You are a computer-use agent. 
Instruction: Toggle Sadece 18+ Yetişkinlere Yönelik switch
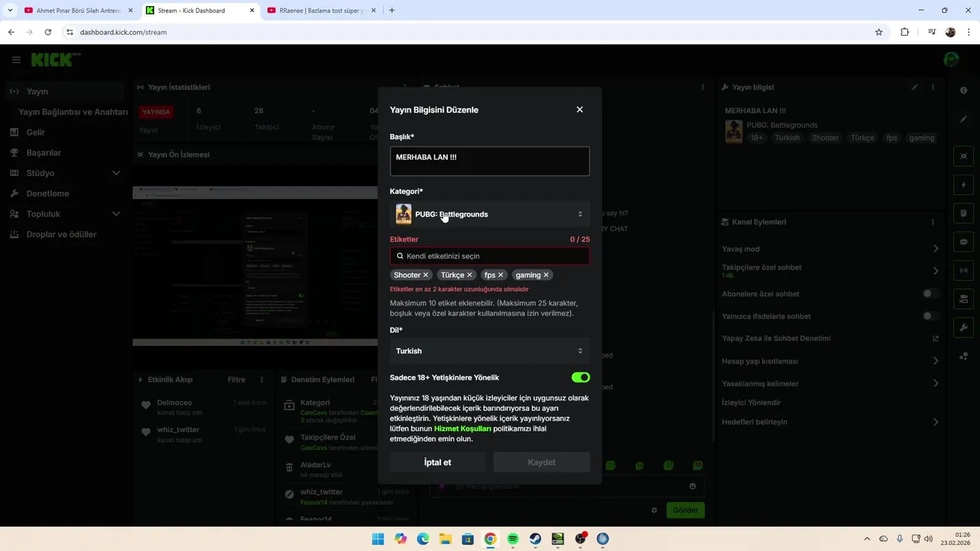pos(580,377)
